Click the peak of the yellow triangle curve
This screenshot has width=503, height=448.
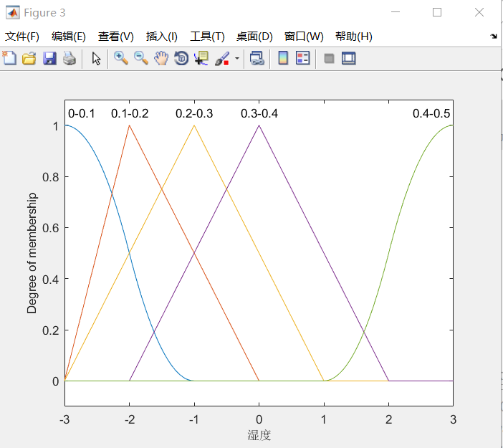tap(194, 125)
